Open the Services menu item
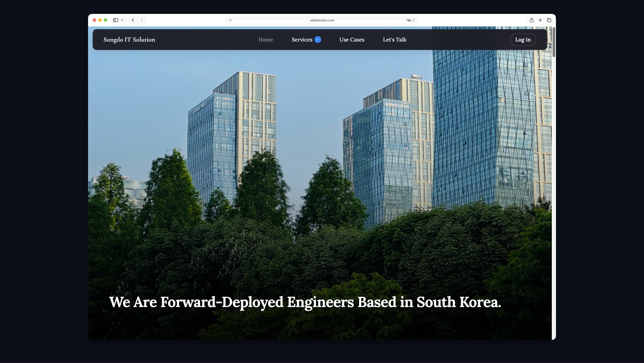 (x=302, y=40)
